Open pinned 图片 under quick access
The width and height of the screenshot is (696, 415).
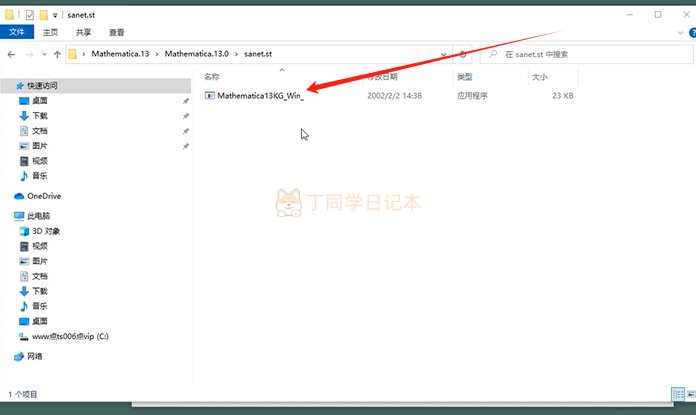click(40, 146)
